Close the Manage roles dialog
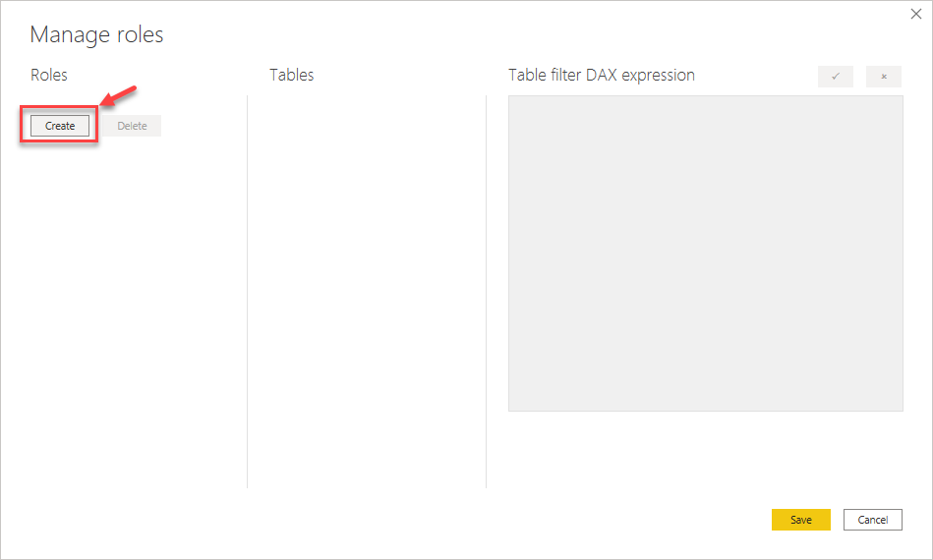Viewport: 933px width, 560px height. (916, 16)
